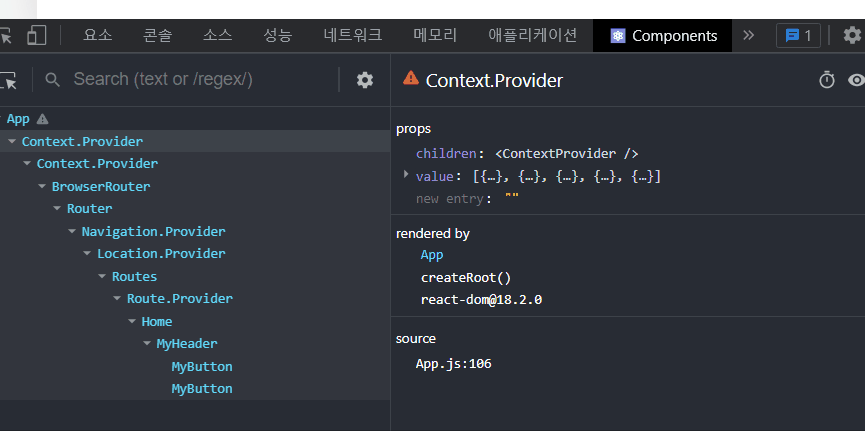Image resolution: width=865 pixels, height=431 pixels.
Task: Collapse the Router node arrow
Action: tap(57, 209)
